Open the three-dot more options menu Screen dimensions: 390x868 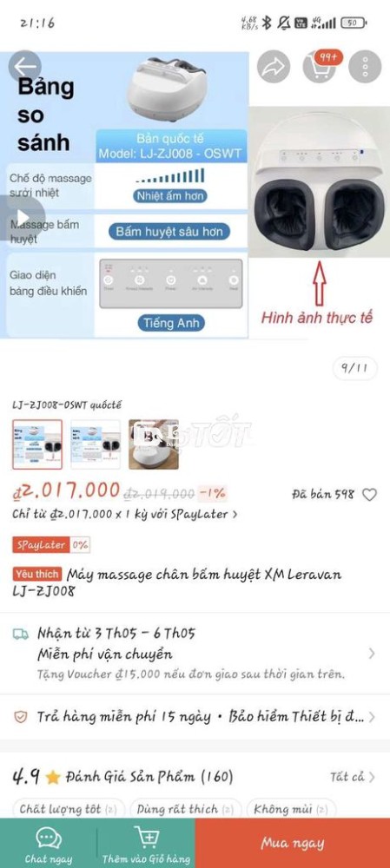pyautogui.click(x=365, y=67)
